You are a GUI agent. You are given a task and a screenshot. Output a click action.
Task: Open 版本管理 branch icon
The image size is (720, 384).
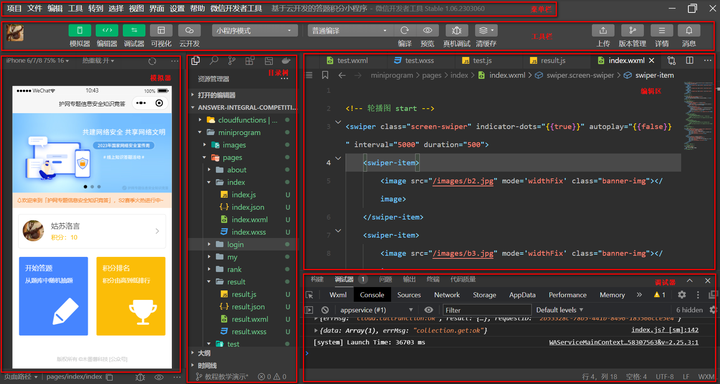[x=632, y=31]
